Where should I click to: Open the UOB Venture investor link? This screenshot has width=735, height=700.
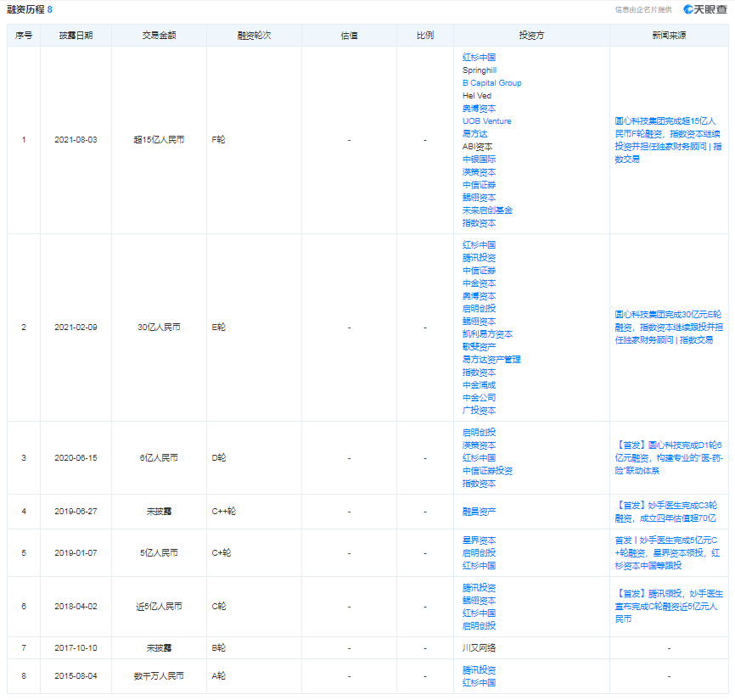pyautogui.click(x=486, y=121)
